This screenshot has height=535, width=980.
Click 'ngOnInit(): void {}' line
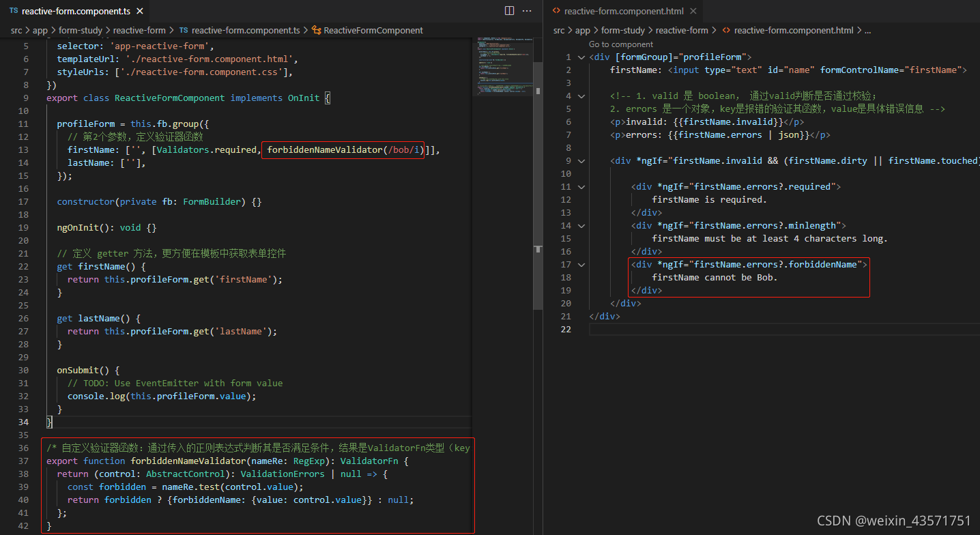106,228
